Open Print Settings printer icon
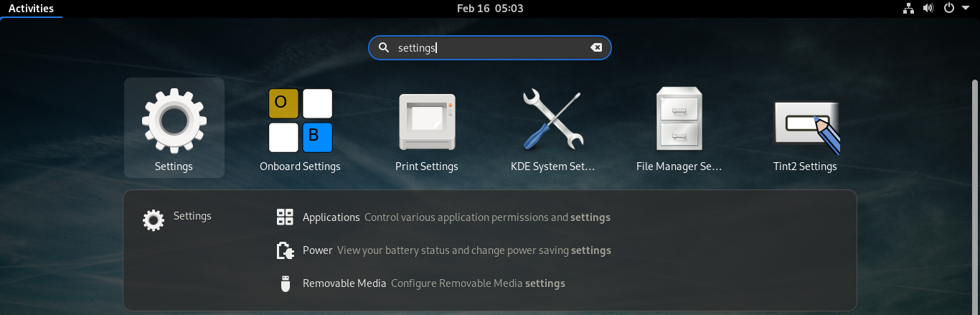The image size is (980, 315). point(427,121)
